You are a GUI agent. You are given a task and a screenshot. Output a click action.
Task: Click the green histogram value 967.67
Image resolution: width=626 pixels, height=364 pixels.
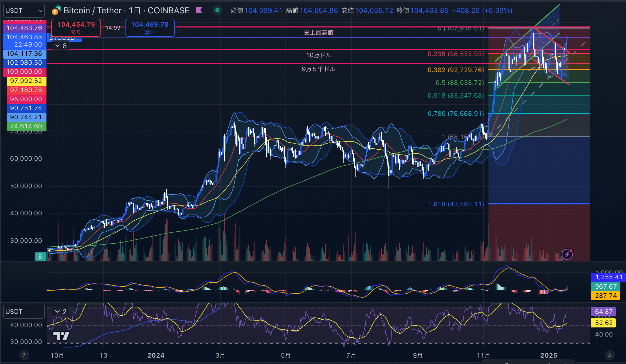605,287
